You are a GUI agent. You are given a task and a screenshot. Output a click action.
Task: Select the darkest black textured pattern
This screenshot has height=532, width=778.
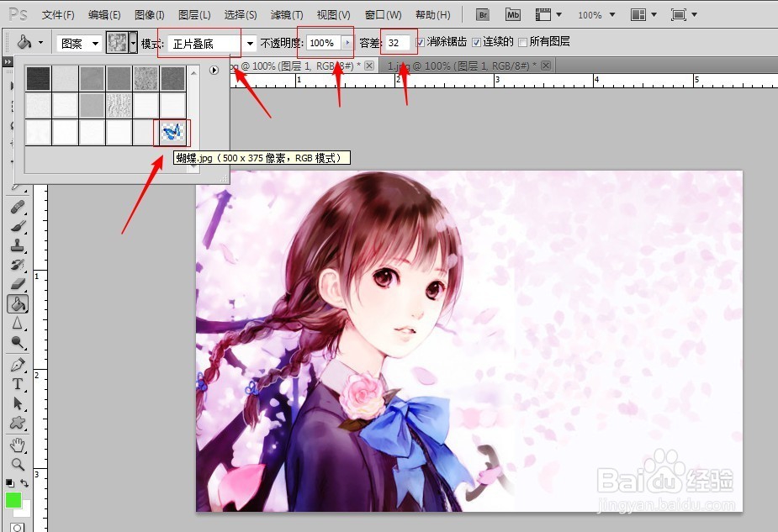(x=38, y=78)
